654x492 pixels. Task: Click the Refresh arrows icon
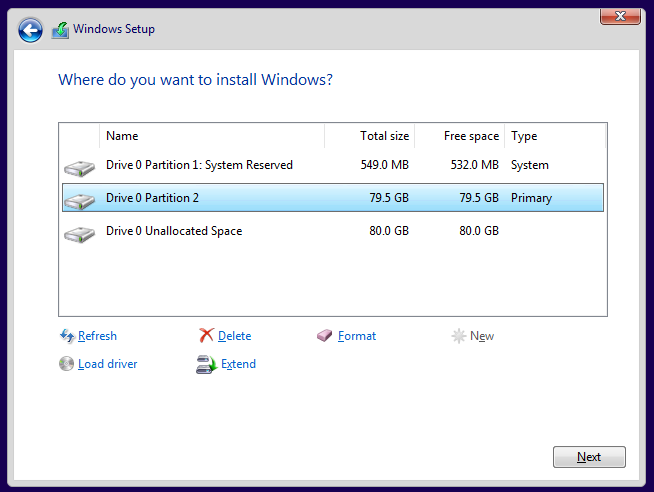[67, 336]
